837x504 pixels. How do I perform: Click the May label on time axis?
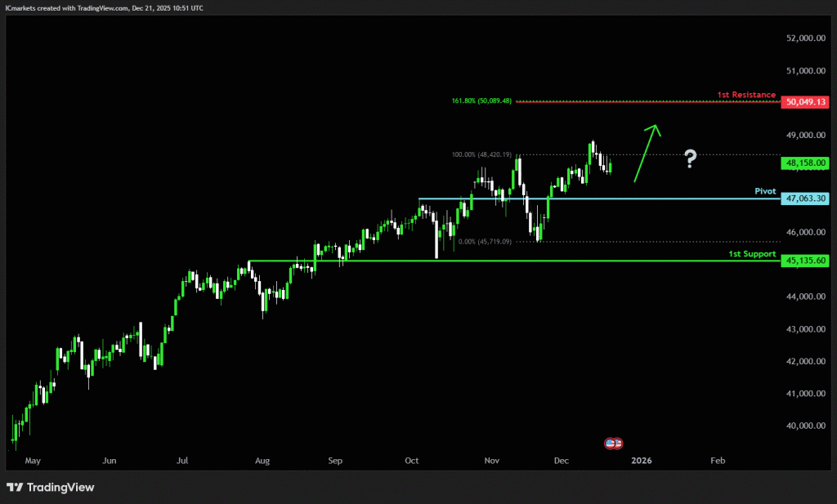click(33, 461)
